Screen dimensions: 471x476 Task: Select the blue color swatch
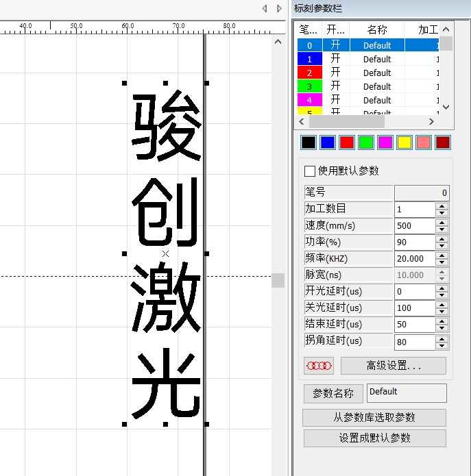328,142
